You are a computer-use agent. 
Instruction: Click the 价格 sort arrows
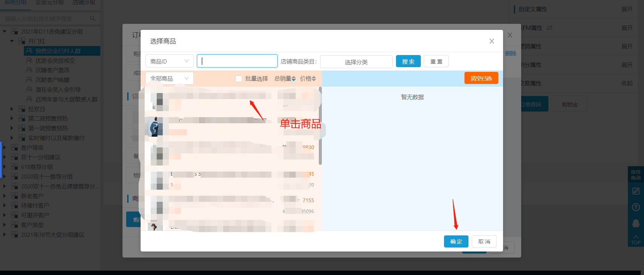314,79
